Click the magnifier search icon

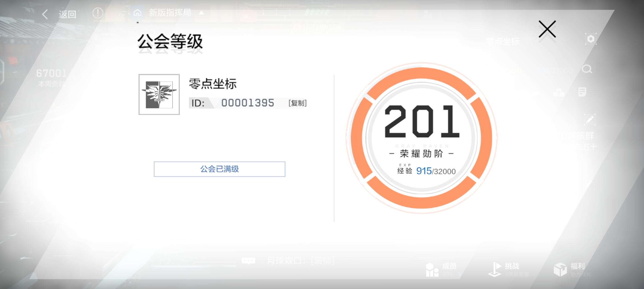point(587,69)
